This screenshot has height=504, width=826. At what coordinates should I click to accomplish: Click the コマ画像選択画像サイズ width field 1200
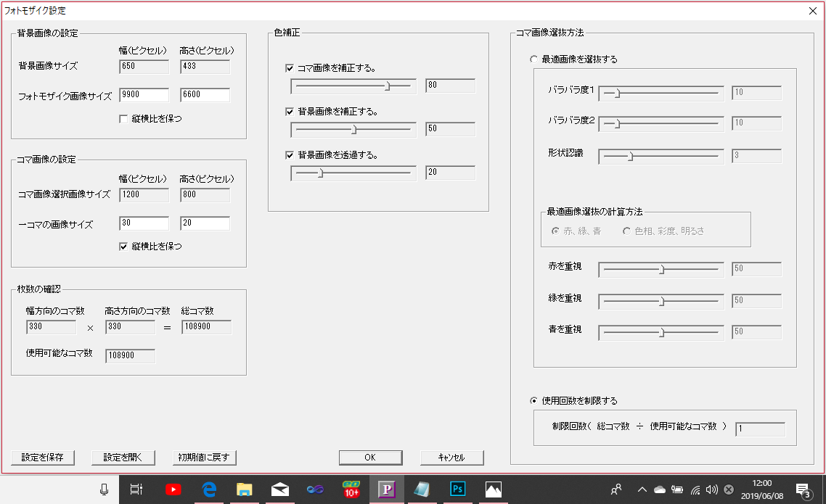(144, 194)
